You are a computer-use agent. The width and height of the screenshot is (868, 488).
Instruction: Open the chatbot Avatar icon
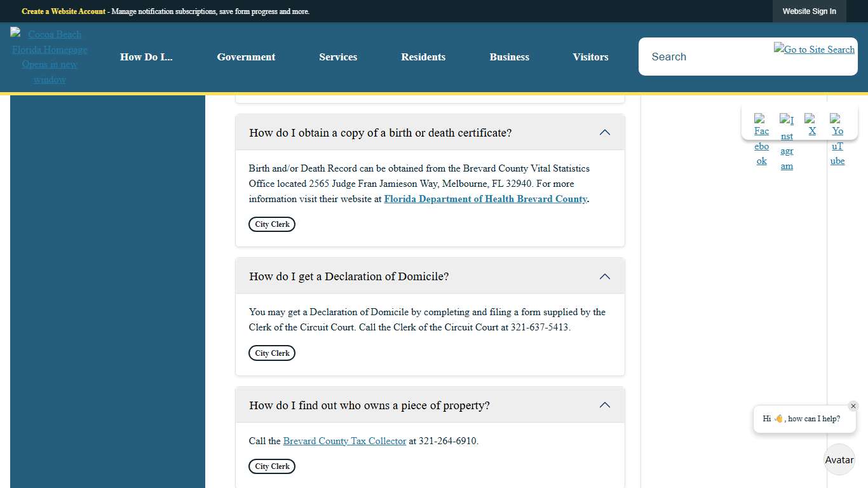coord(839,459)
